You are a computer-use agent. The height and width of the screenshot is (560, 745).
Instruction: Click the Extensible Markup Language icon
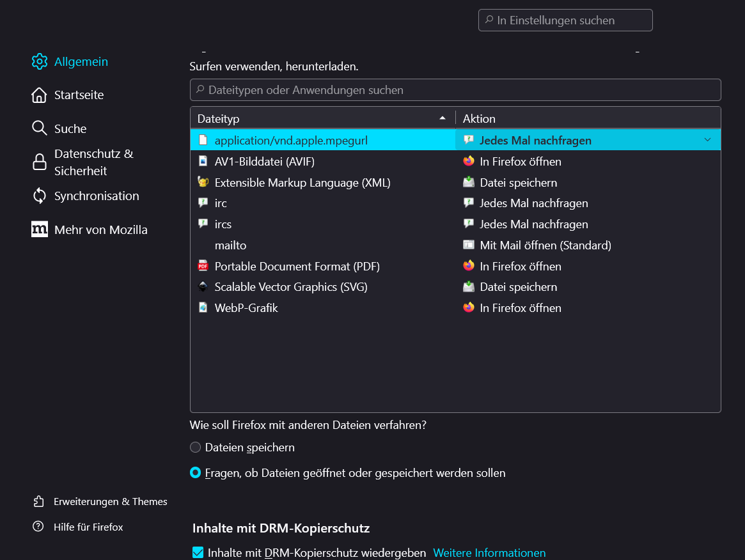203,182
